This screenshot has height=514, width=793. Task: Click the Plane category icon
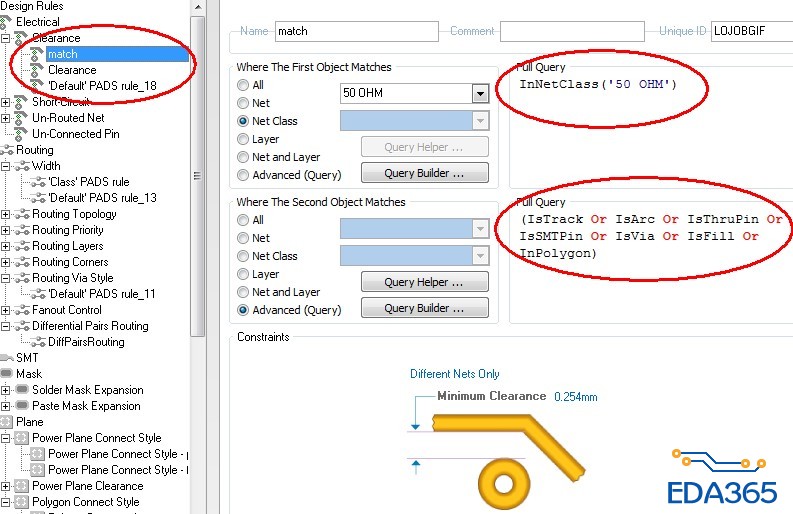6,422
